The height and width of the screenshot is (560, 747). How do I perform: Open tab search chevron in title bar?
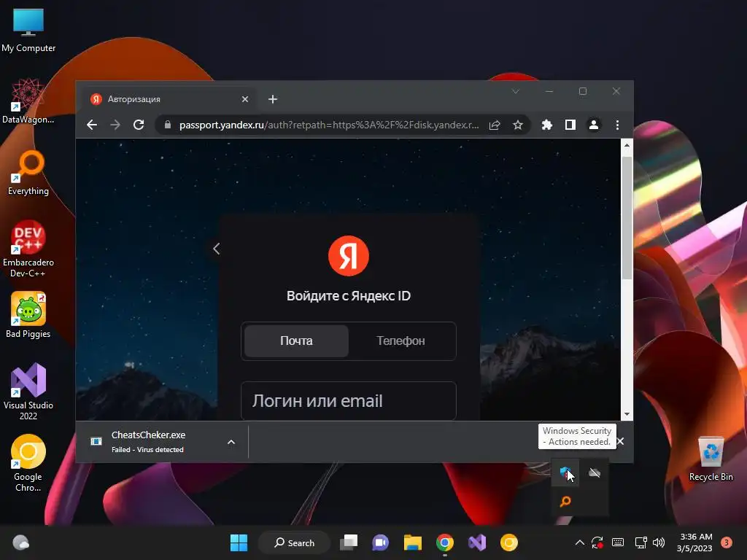click(516, 91)
